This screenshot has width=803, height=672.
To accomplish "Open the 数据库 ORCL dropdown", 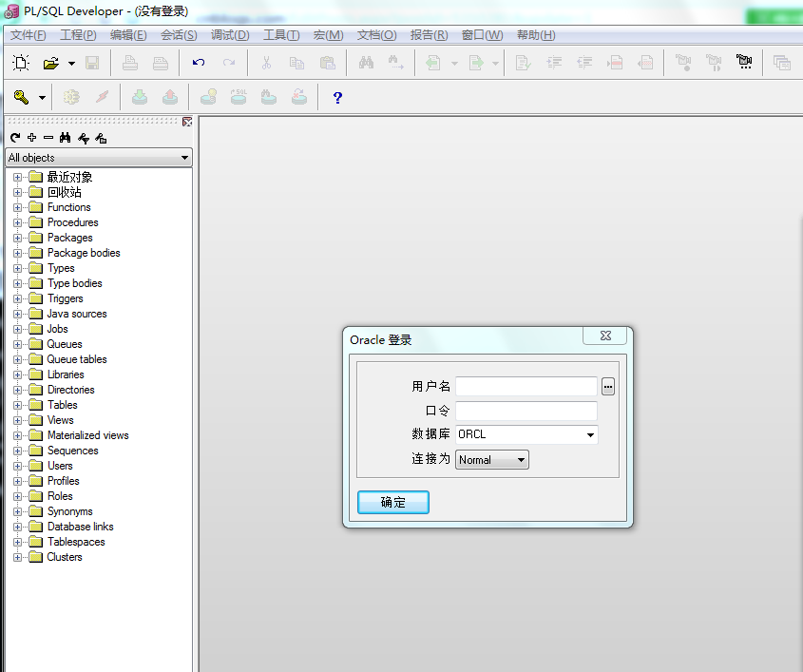I will pos(590,435).
